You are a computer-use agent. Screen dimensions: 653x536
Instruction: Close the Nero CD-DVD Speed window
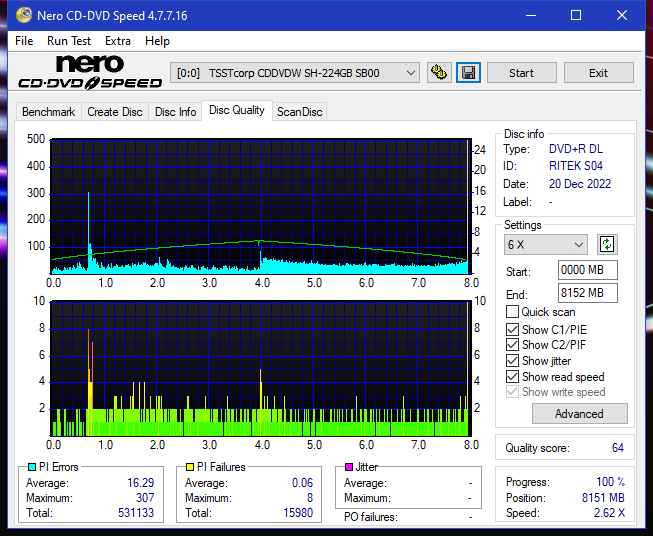(622, 15)
